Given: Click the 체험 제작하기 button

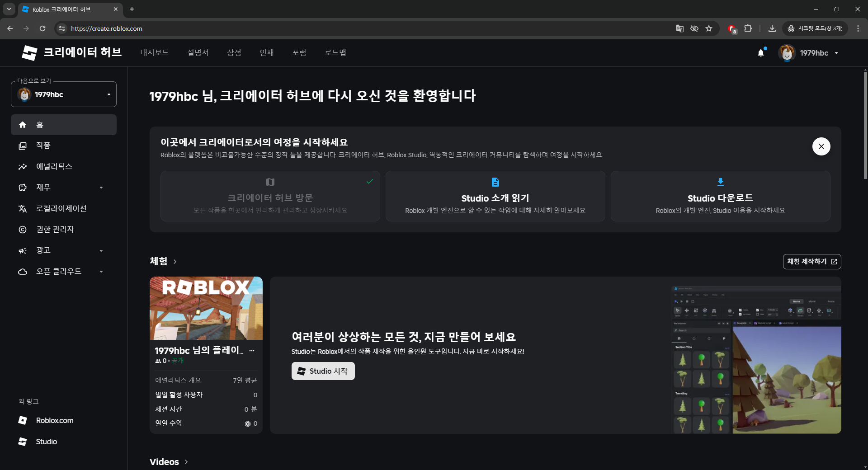Looking at the screenshot, I should (x=812, y=262).
